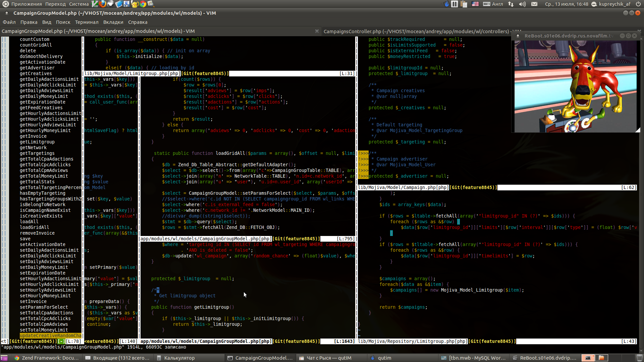Click the ReBoot video frame with the dog

tap(576, 86)
